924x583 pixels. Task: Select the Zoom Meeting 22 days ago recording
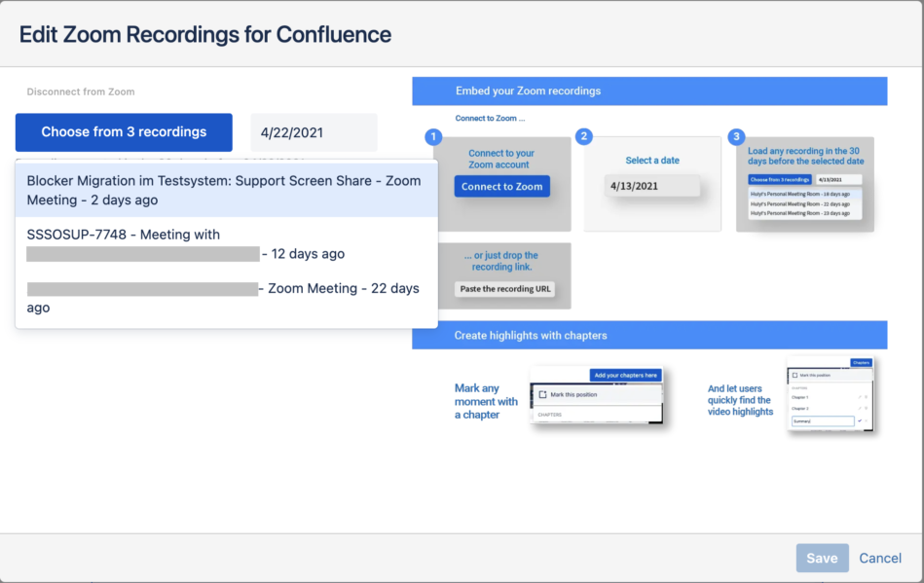(x=226, y=298)
